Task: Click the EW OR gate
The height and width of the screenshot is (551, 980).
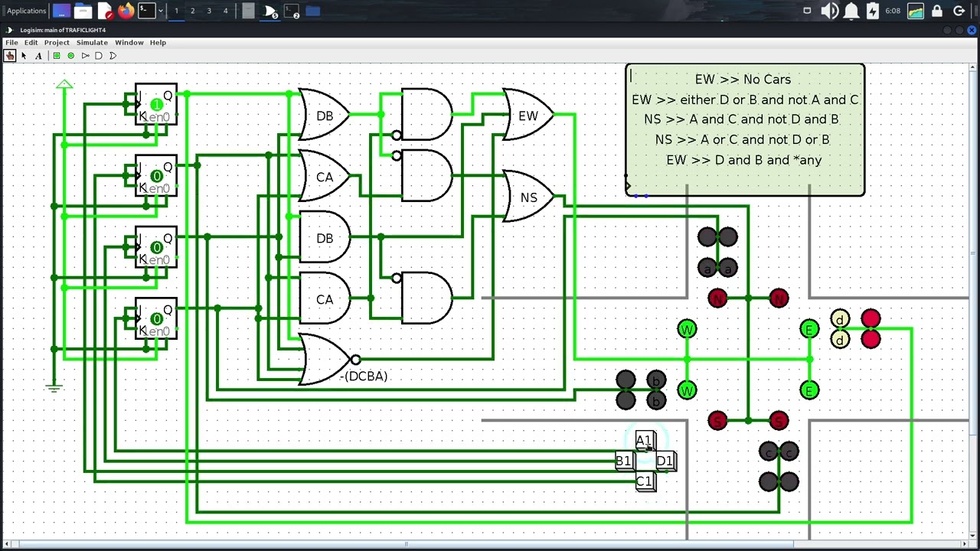Action: 527,115
